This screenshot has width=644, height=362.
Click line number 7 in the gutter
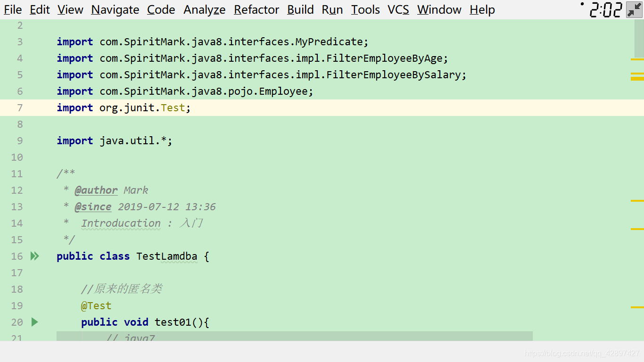click(20, 107)
